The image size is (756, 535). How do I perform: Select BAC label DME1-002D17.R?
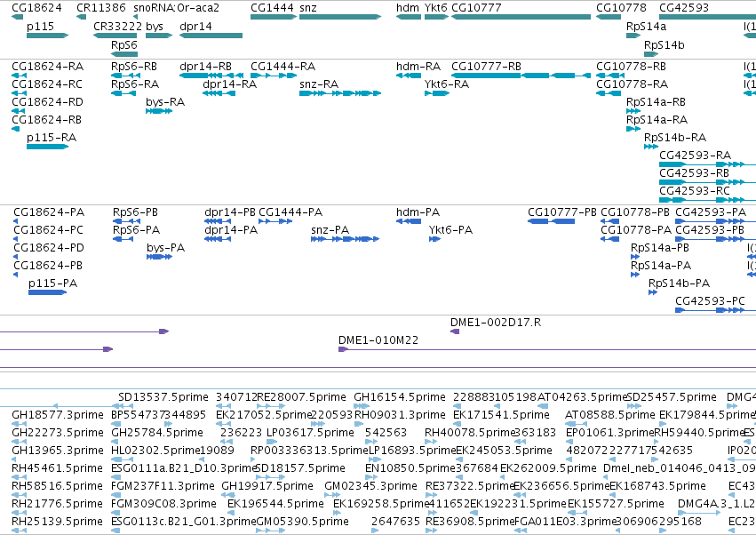[x=495, y=323]
